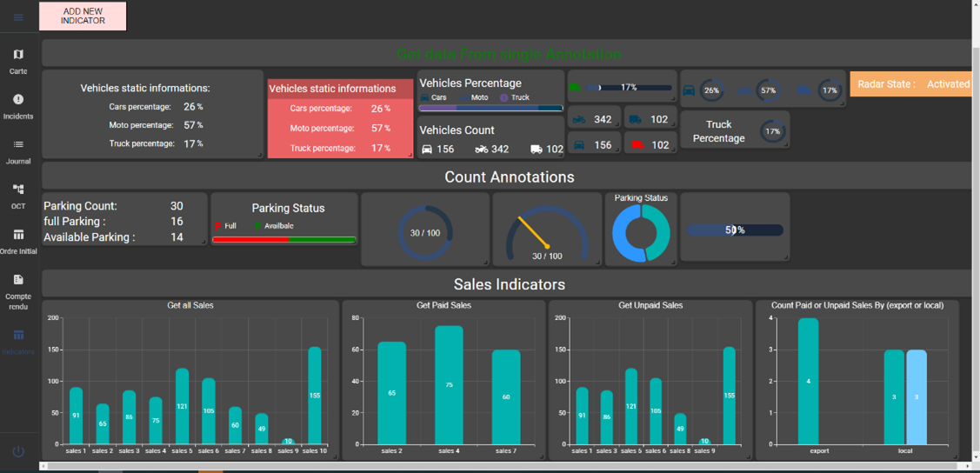
Task: Click the Radar State Activated badge
Action: (913, 84)
